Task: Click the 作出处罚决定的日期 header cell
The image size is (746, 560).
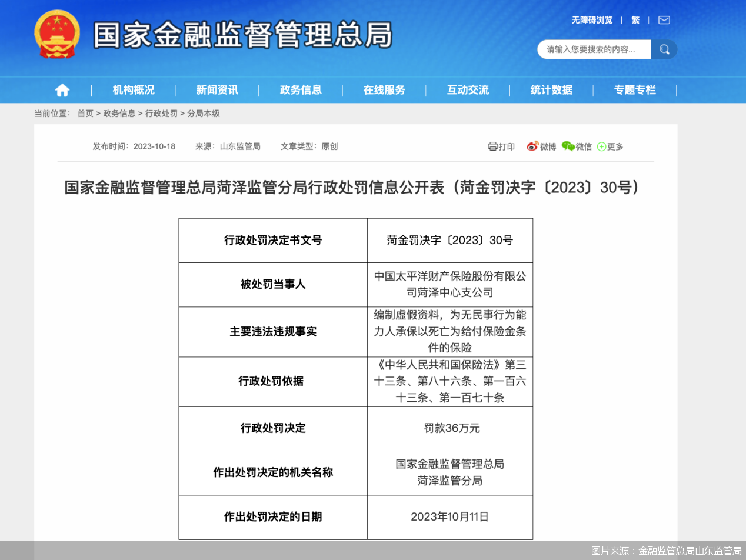Action: pos(273,517)
